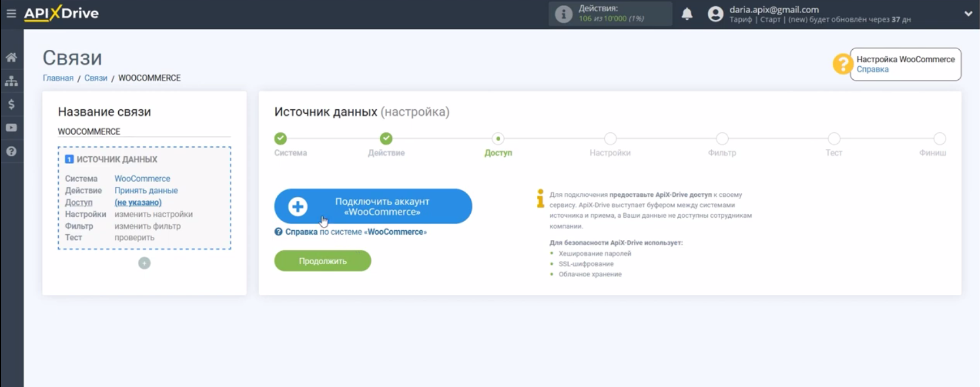Click the Тест step marker
The image size is (980, 387).
pyautogui.click(x=834, y=139)
